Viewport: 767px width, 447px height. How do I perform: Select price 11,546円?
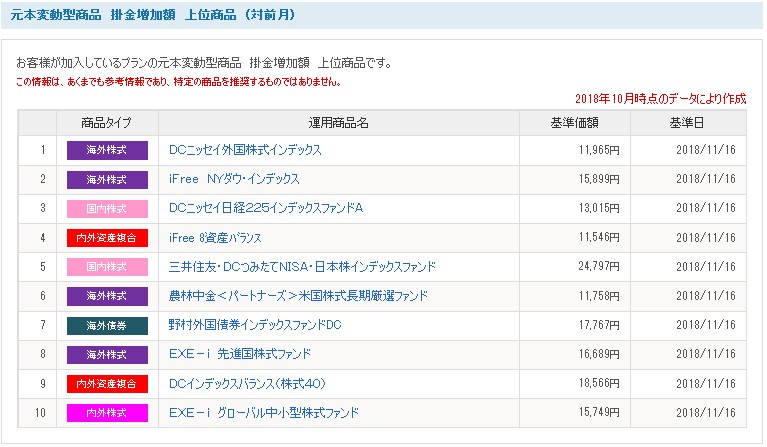599,238
